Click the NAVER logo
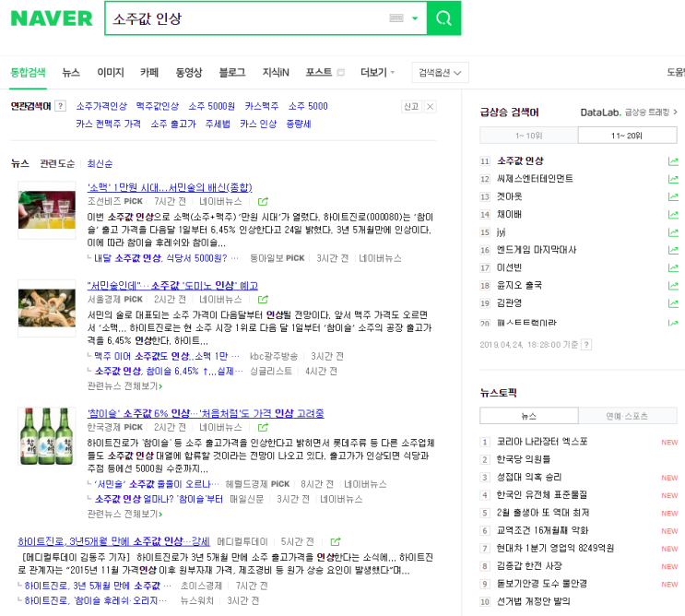This screenshot has height=616, width=685. point(52,18)
